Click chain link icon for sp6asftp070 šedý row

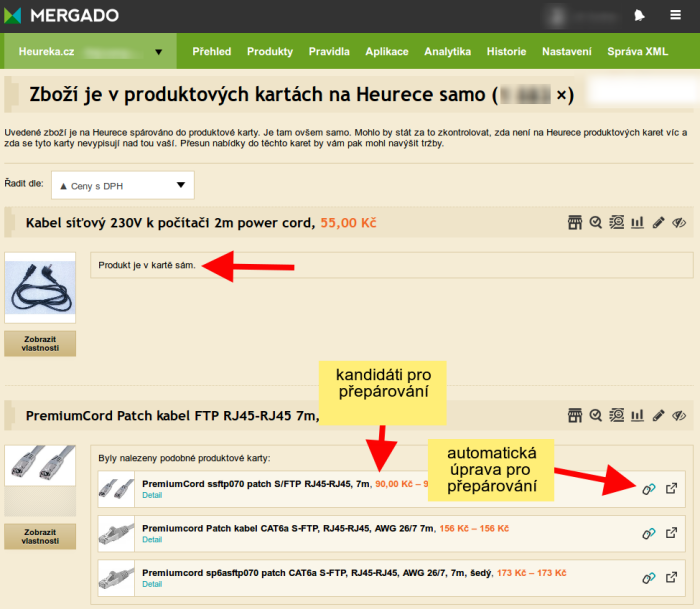[649, 578]
